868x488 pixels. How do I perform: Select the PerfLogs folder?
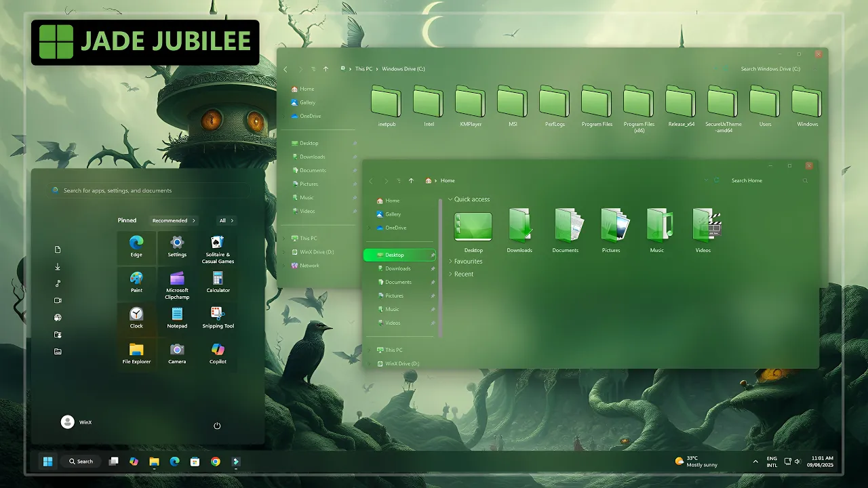[x=555, y=106]
